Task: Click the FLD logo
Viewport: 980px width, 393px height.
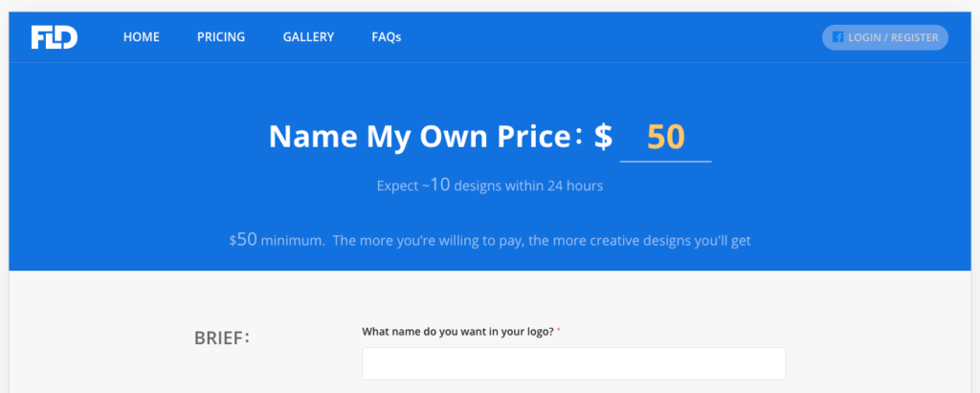Action: point(54,37)
